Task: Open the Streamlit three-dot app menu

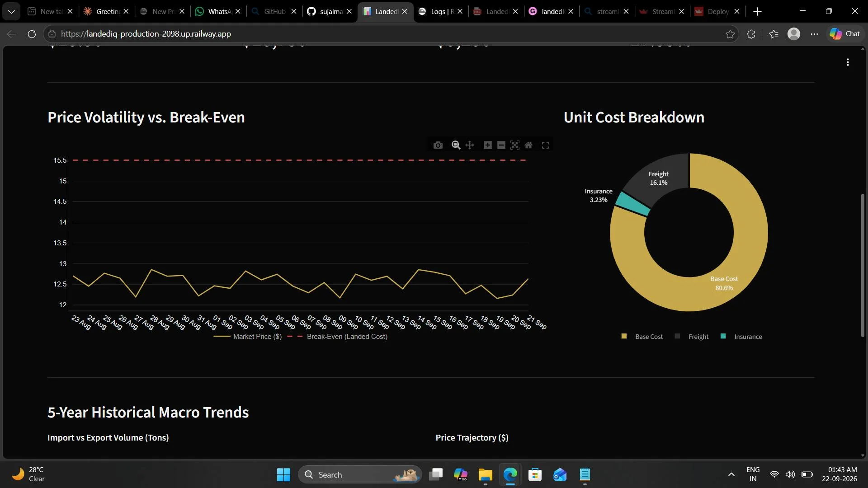Action: click(x=848, y=62)
